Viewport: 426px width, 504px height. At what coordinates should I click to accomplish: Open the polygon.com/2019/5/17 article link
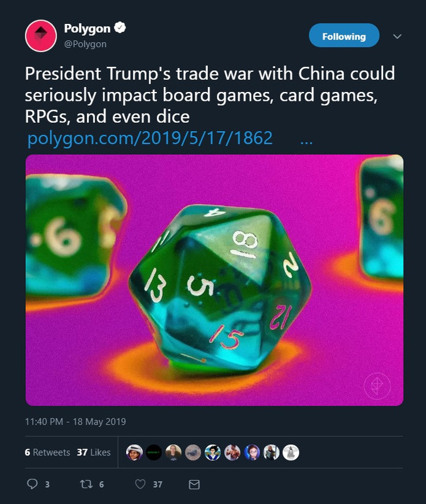point(150,138)
